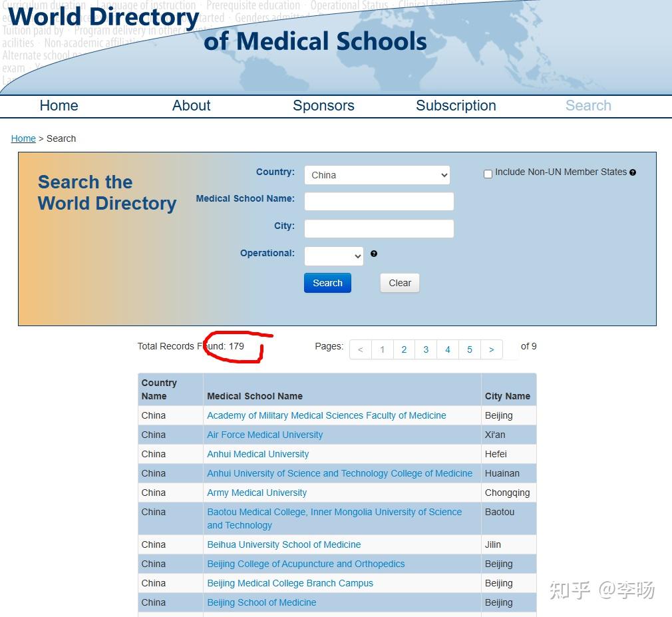Screen dimensions: 672x617
Task: Open Army Medical University link
Action: [x=257, y=493]
